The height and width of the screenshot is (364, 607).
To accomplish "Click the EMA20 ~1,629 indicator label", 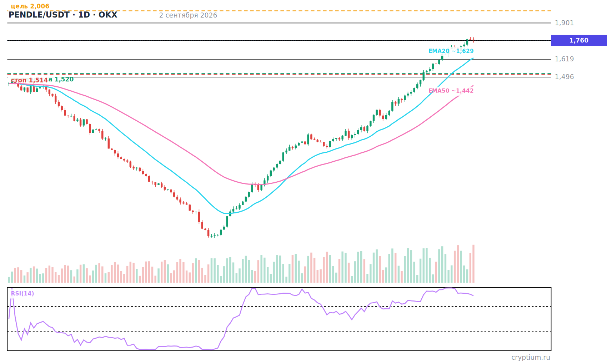I will pyautogui.click(x=451, y=51).
